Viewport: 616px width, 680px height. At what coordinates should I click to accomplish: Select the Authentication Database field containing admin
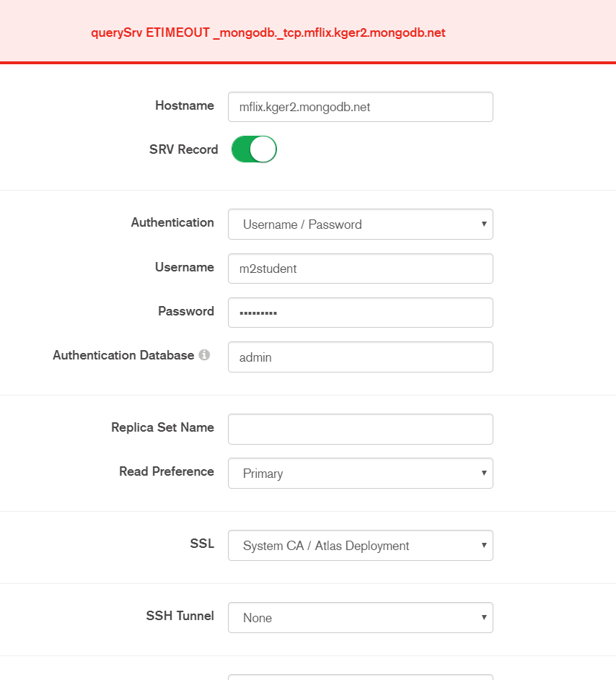pyautogui.click(x=360, y=357)
